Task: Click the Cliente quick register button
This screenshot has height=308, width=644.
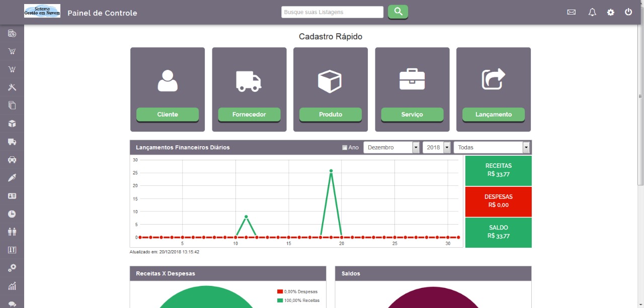Action: point(168,115)
